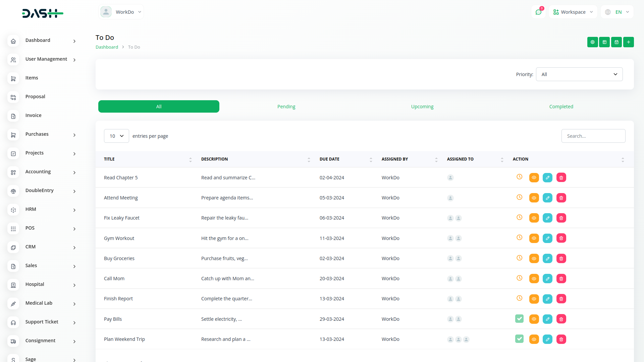The width and height of the screenshot is (644, 362).
Task: Switch to the Pending tab
Action: pos(286,107)
